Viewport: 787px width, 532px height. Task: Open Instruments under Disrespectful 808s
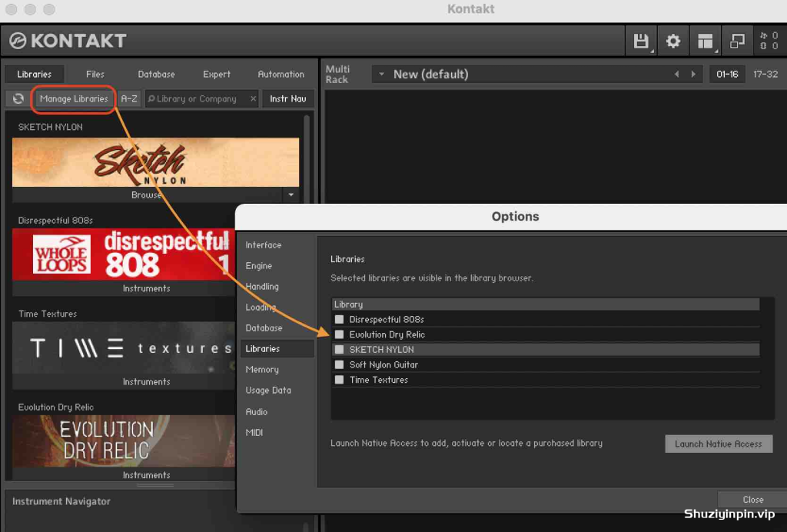pos(147,288)
